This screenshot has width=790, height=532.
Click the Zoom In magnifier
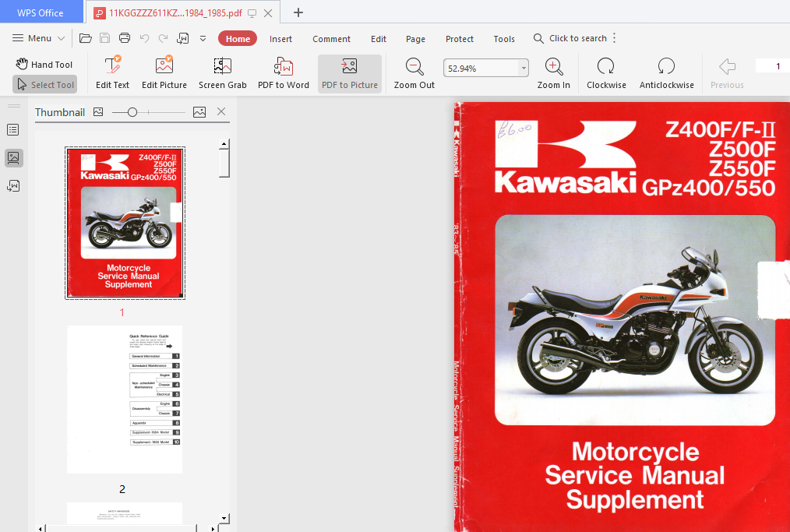tap(554, 73)
